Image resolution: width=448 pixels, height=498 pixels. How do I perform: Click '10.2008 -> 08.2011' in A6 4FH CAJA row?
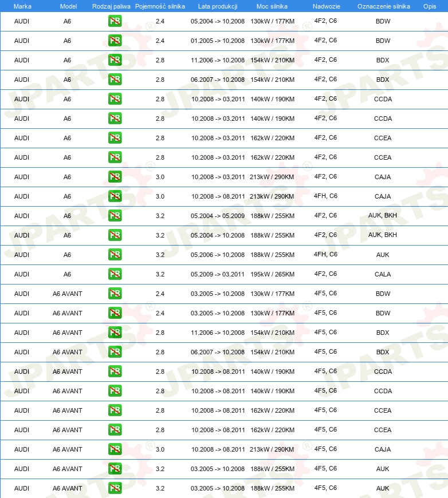pos(218,196)
